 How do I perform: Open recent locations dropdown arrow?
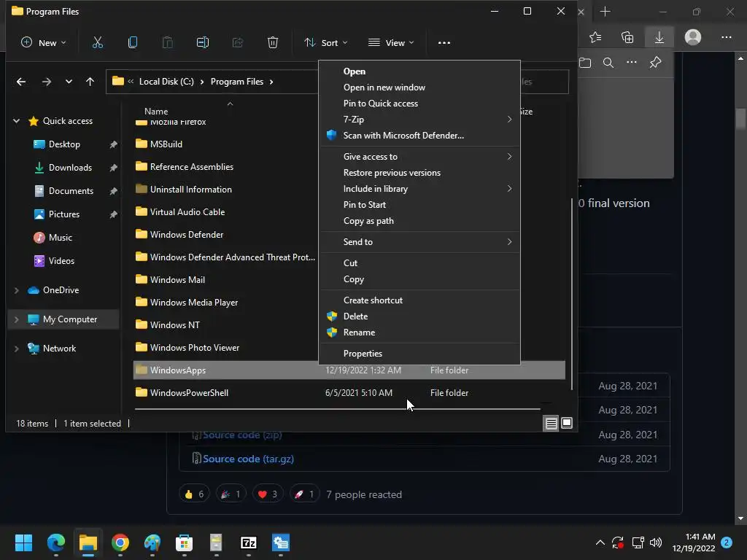tap(69, 82)
